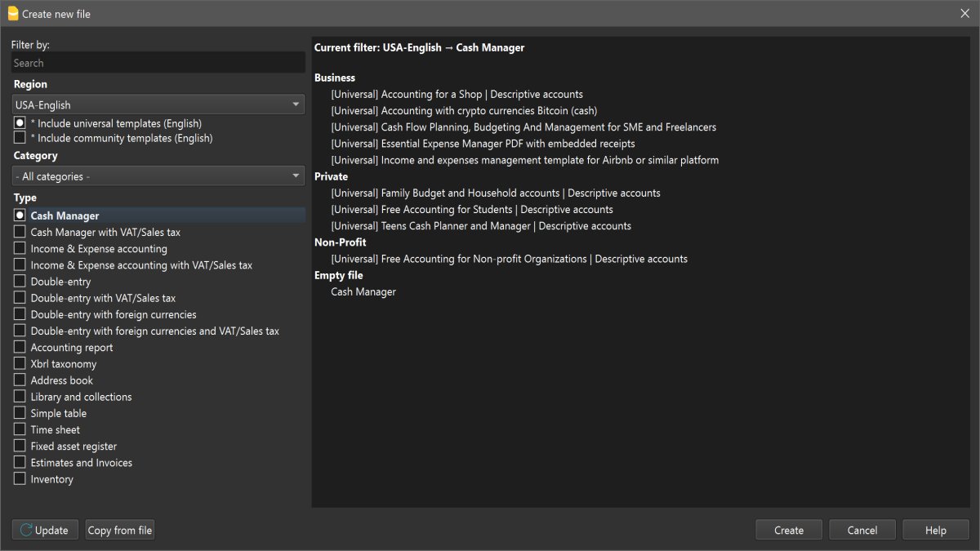This screenshot has height=551, width=980.
Task: Toggle Include universal templates checkbox
Action: (20, 123)
